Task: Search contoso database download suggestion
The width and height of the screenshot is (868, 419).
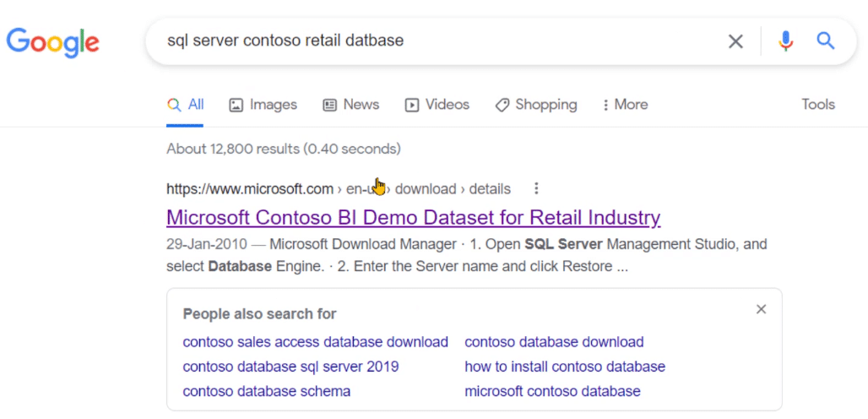Action: coord(554,342)
